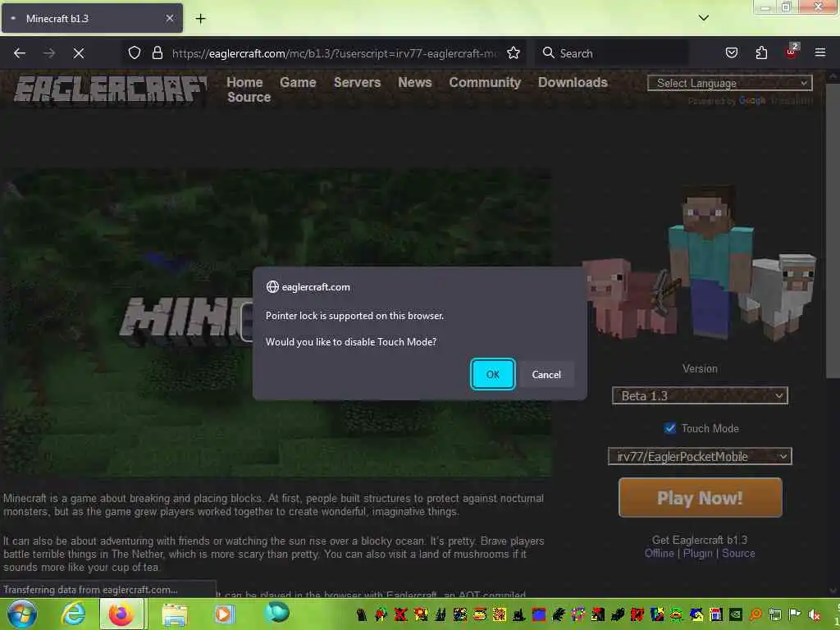This screenshot has height=630, width=840.
Task: Click the teal globe taskbar icon
Action: [x=276, y=612]
